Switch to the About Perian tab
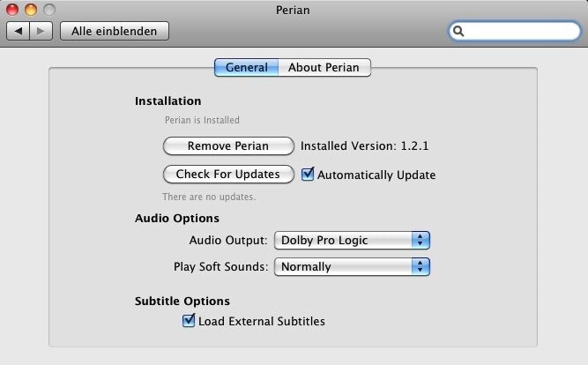 (x=325, y=67)
